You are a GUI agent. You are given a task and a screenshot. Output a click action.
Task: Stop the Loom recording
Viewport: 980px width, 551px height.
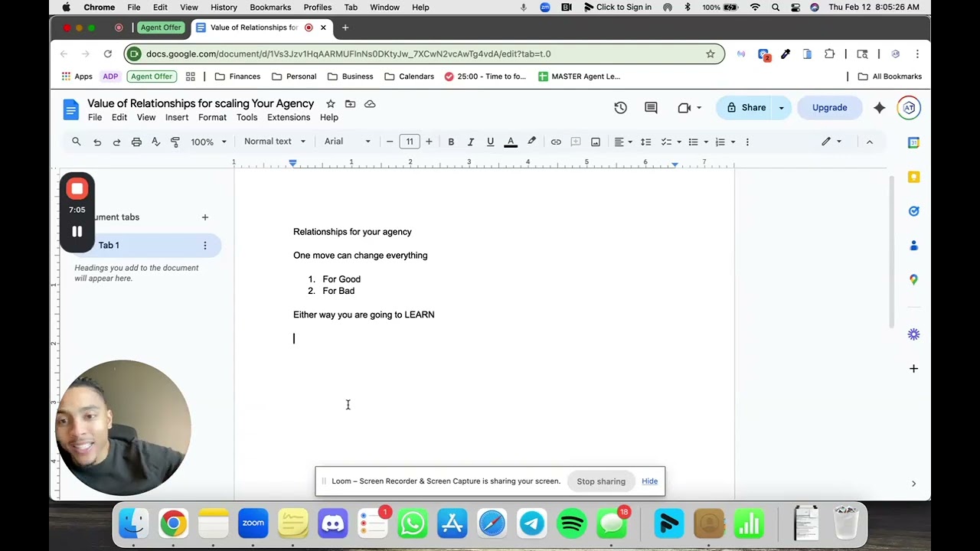(x=77, y=189)
